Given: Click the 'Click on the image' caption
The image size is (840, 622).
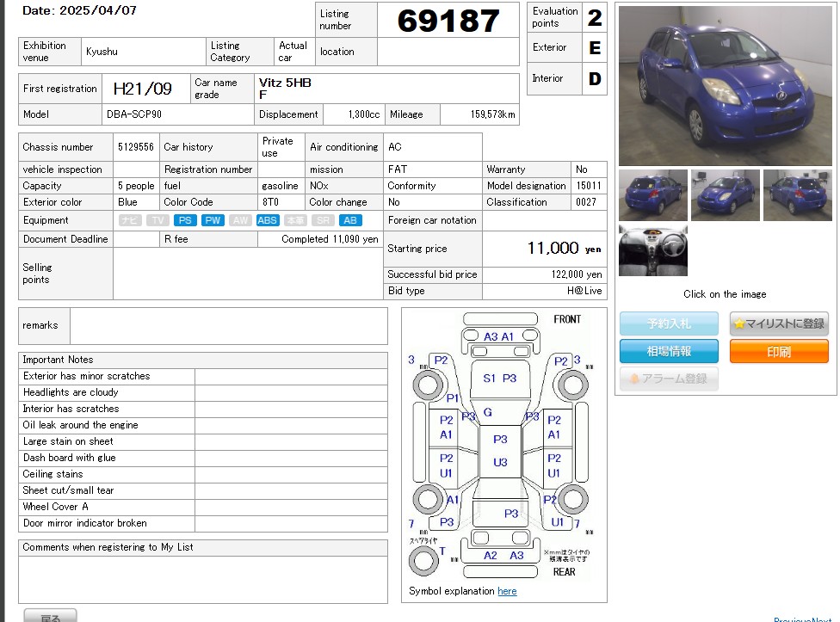Looking at the screenshot, I should 725,294.
